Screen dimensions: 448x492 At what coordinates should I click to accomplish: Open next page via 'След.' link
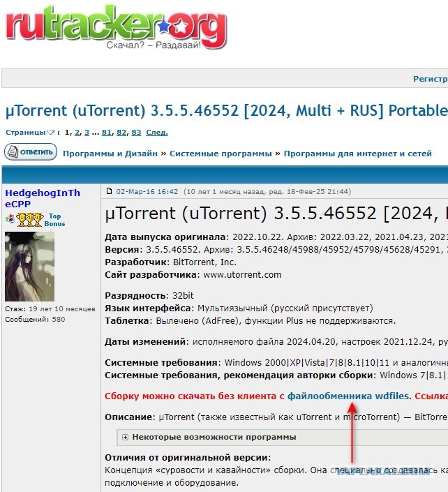click(x=157, y=133)
